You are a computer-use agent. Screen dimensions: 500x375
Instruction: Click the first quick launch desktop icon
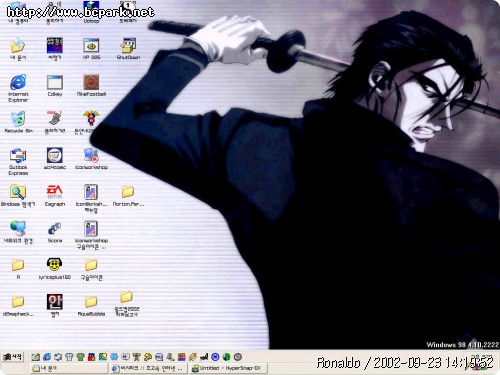pos(35,357)
